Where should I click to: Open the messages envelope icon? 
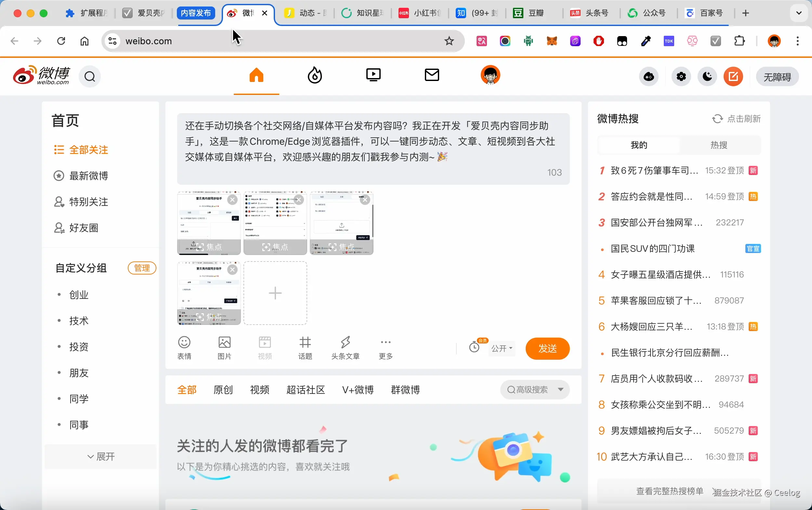[x=432, y=75]
